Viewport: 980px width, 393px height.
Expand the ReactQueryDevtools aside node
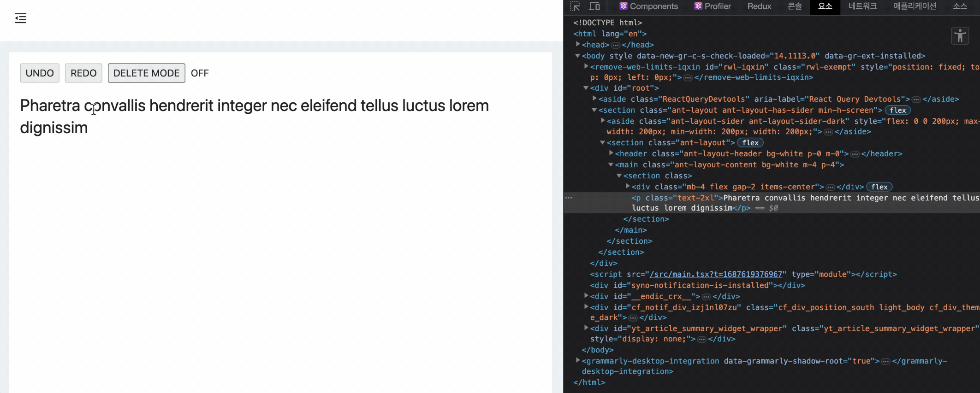[x=594, y=99]
